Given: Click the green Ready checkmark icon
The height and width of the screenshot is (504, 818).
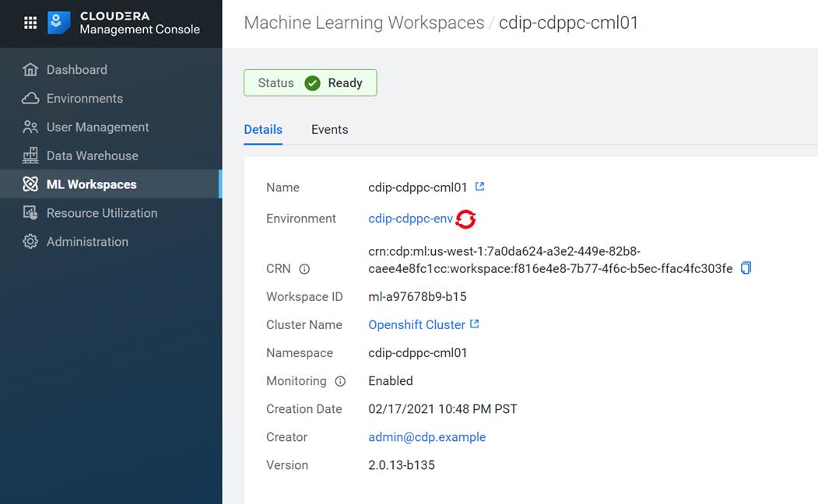Looking at the screenshot, I should click(312, 83).
